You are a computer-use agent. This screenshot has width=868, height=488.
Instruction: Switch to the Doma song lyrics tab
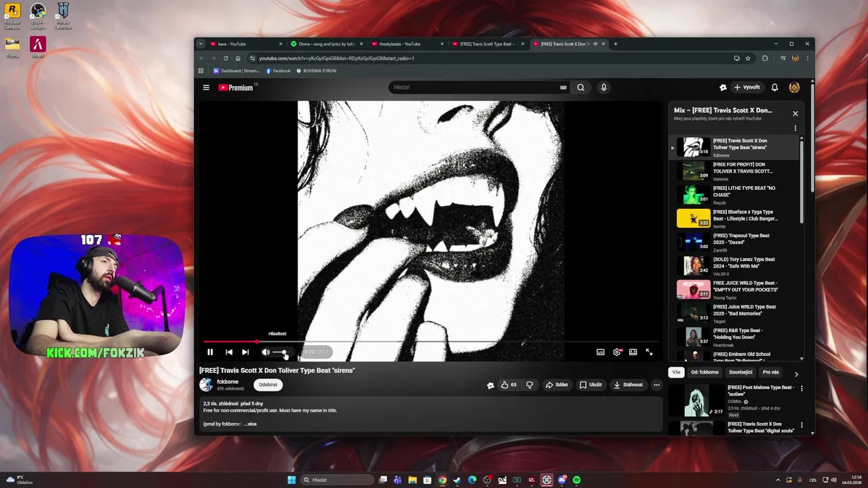tap(325, 44)
